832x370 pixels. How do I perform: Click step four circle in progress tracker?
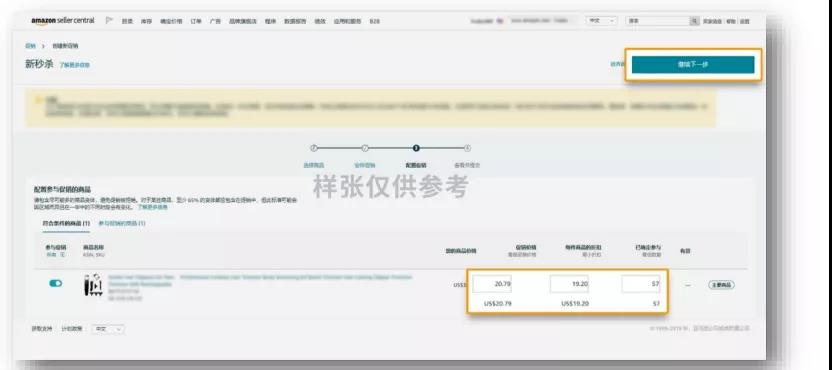[467, 148]
